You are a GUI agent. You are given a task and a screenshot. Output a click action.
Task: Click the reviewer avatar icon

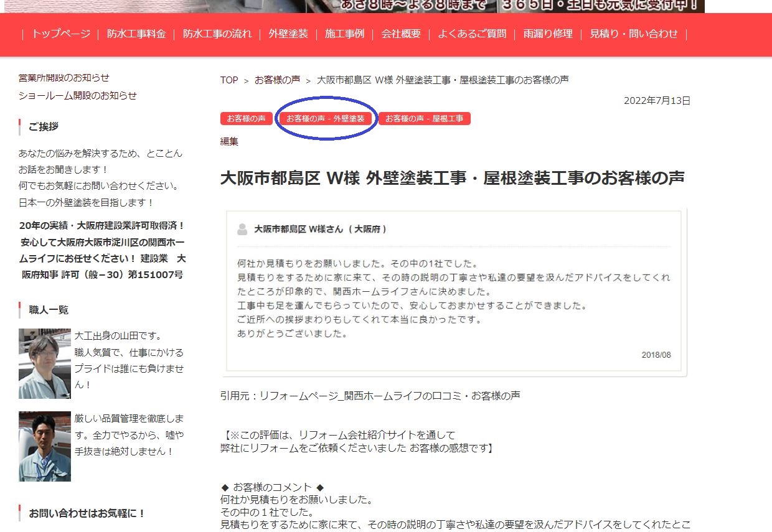pos(242,229)
